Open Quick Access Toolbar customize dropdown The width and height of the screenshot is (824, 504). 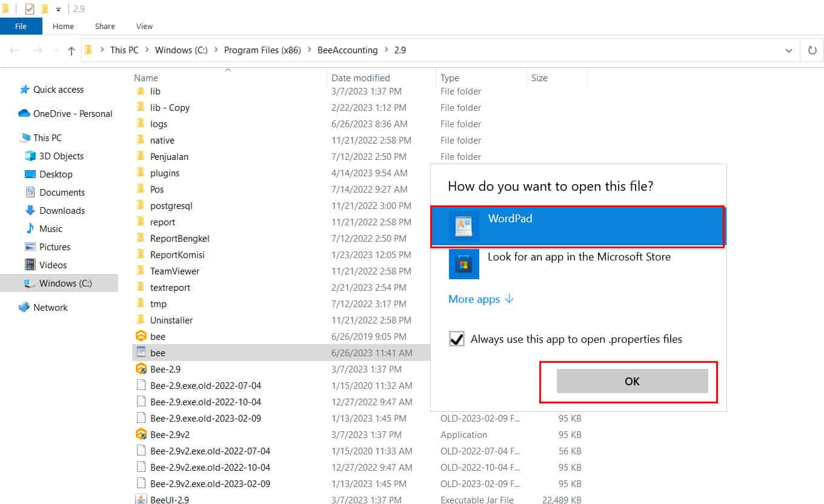58,9
